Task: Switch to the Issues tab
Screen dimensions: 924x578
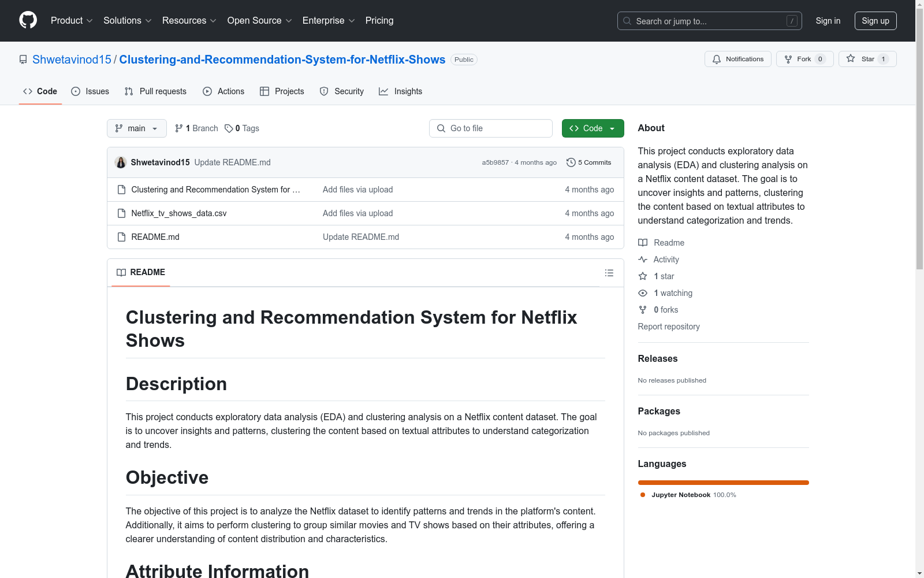Action: click(x=90, y=91)
